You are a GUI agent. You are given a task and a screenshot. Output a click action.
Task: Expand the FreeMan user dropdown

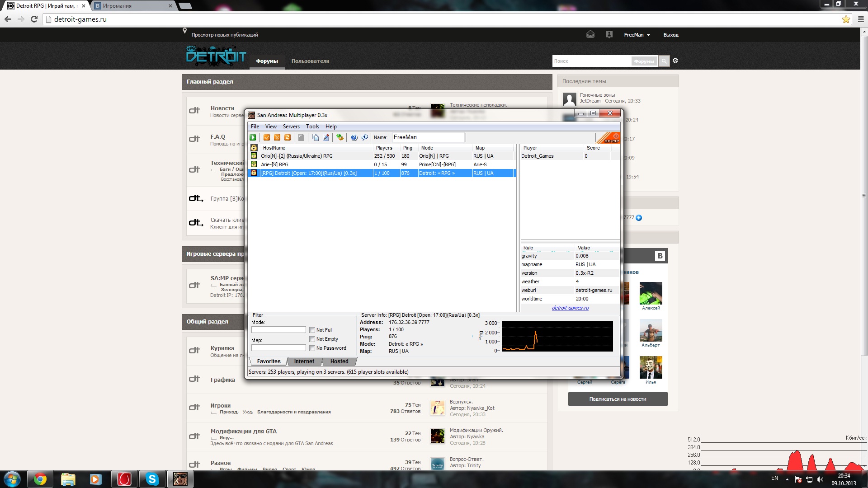[637, 35]
